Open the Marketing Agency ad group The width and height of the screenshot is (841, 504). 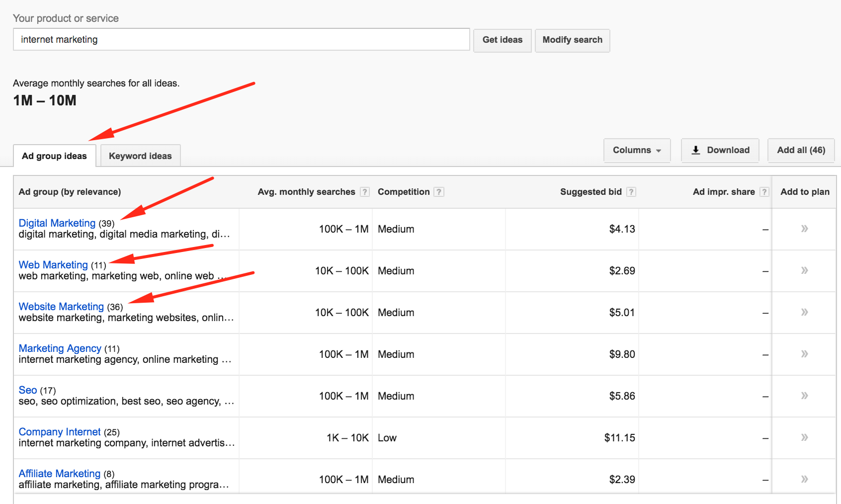pyautogui.click(x=60, y=348)
